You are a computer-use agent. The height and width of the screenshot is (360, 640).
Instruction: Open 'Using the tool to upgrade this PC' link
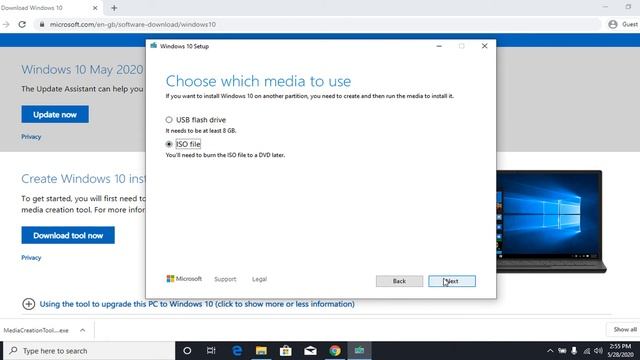click(x=197, y=304)
